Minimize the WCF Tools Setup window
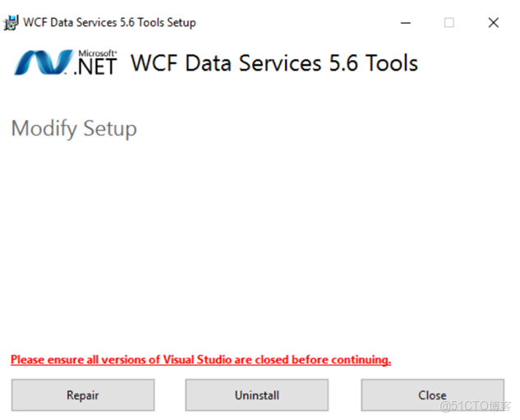 click(404, 22)
